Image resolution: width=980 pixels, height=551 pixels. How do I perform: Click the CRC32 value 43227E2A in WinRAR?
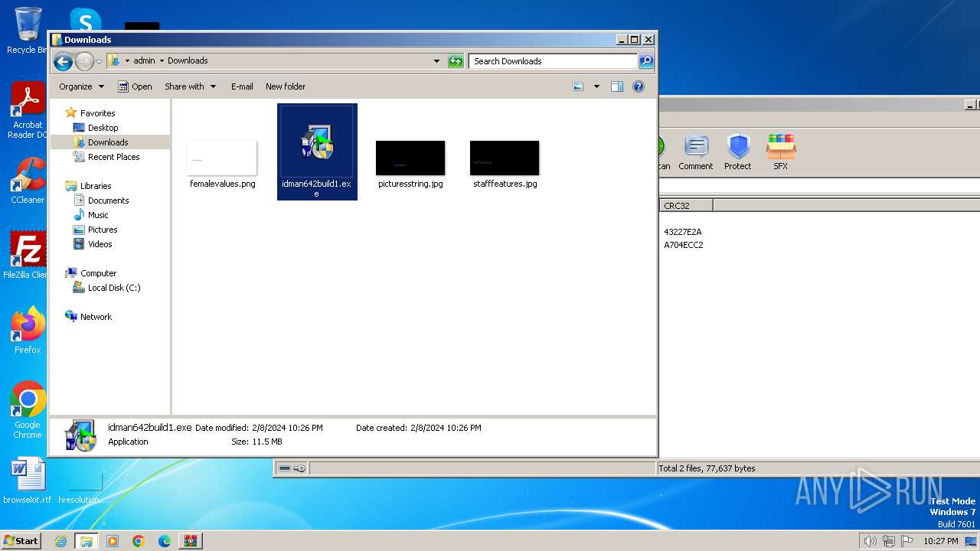click(x=683, y=232)
